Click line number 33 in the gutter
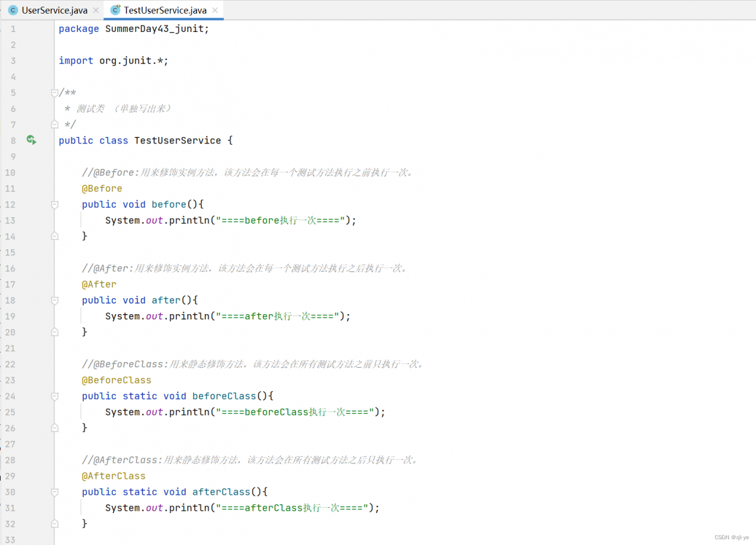The height and width of the screenshot is (545, 756). [x=10, y=539]
